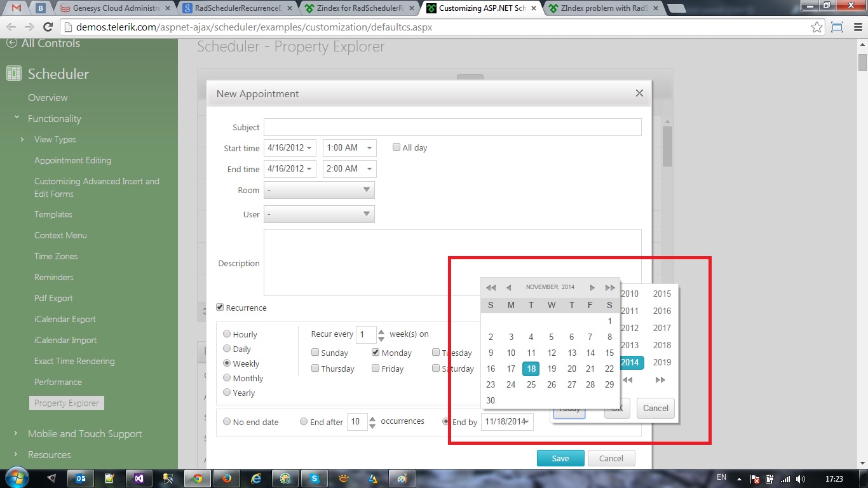The height and width of the screenshot is (488, 868).
Task: Switch to the RadSchedulerRecurrenceE browser tab
Action: [238, 8]
